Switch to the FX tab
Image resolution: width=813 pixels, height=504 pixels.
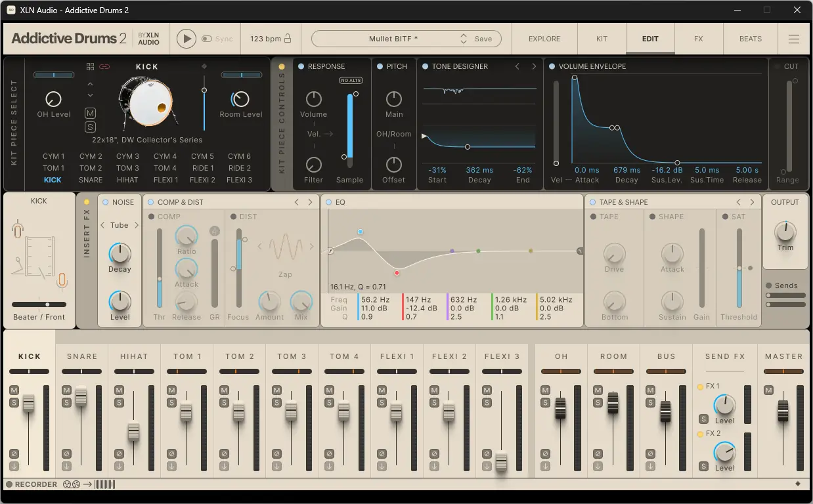click(x=699, y=39)
